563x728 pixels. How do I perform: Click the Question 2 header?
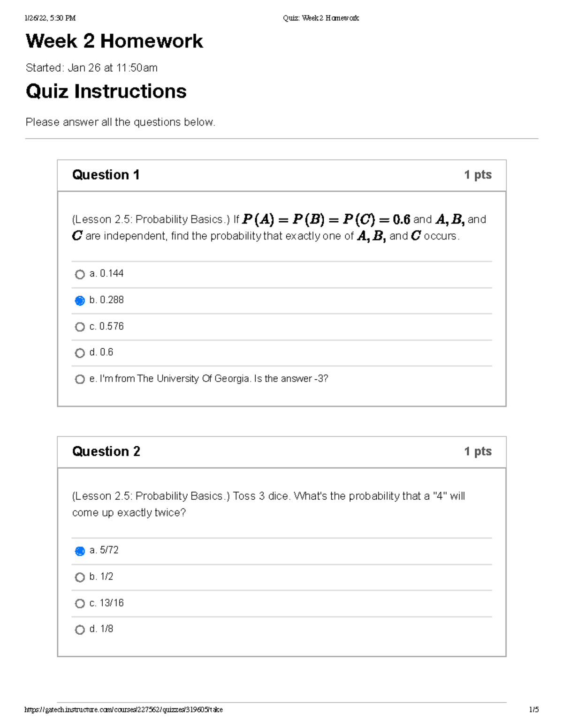[x=106, y=451]
